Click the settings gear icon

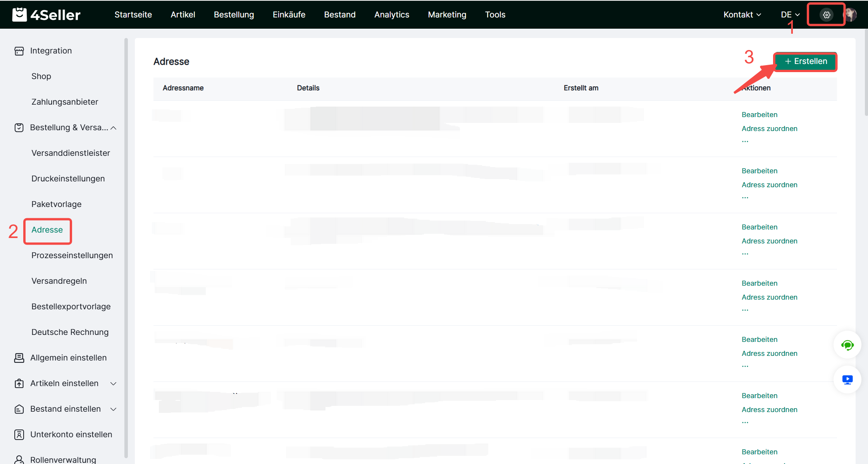pos(826,15)
